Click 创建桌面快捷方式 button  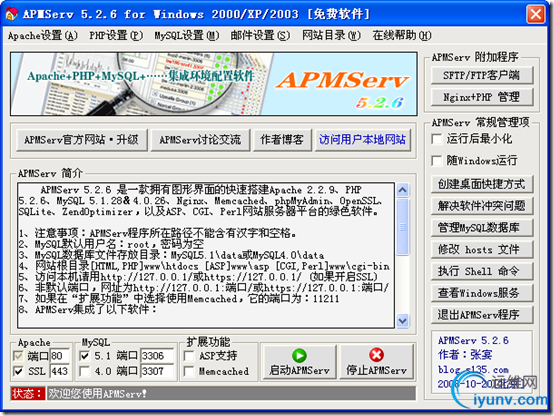(x=482, y=184)
